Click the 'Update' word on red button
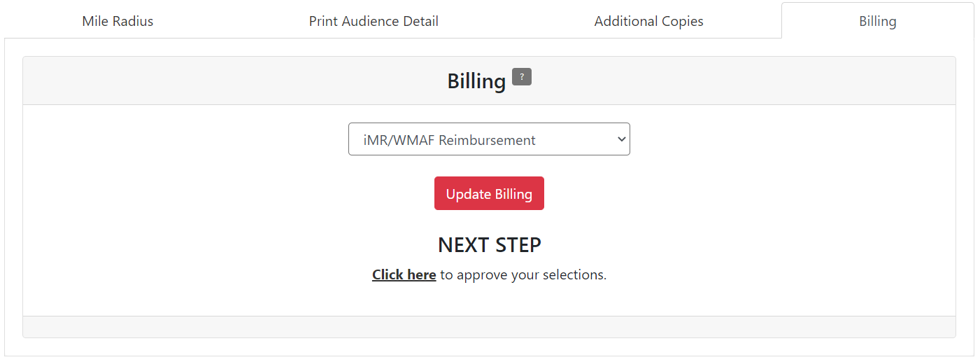 pyautogui.click(x=468, y=194)
